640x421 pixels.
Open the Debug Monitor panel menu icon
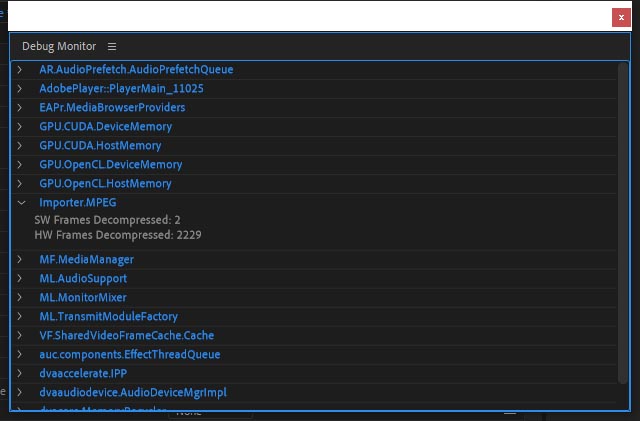click(x=112, y=47)
